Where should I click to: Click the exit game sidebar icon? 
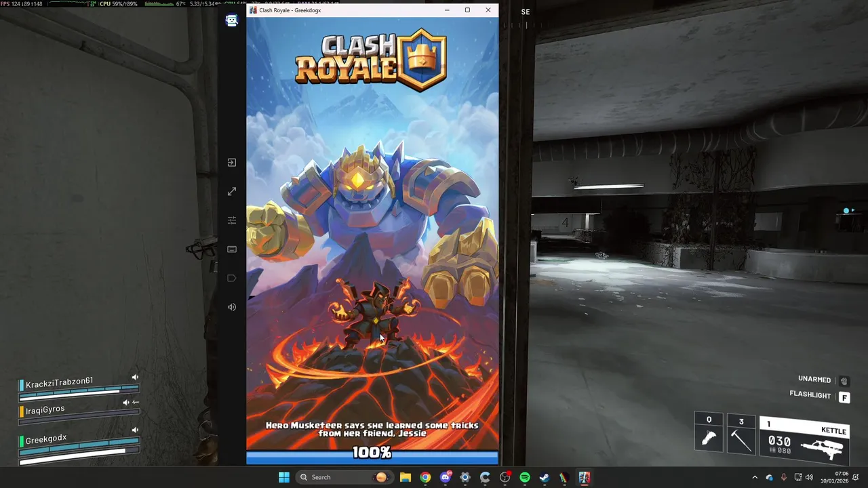[232, 163]
